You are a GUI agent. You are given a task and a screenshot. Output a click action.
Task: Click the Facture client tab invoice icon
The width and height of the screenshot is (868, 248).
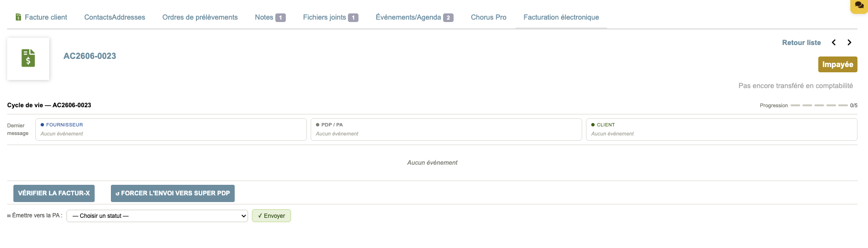click(18, 17)
